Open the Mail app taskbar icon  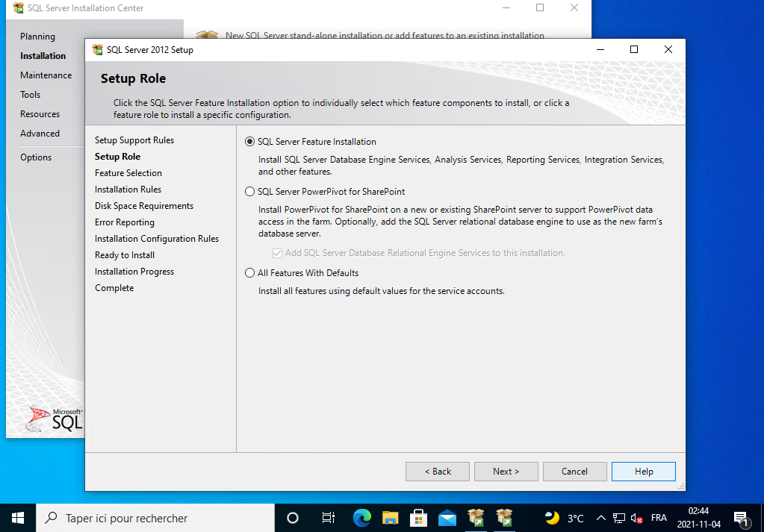(x=447, y=517)
